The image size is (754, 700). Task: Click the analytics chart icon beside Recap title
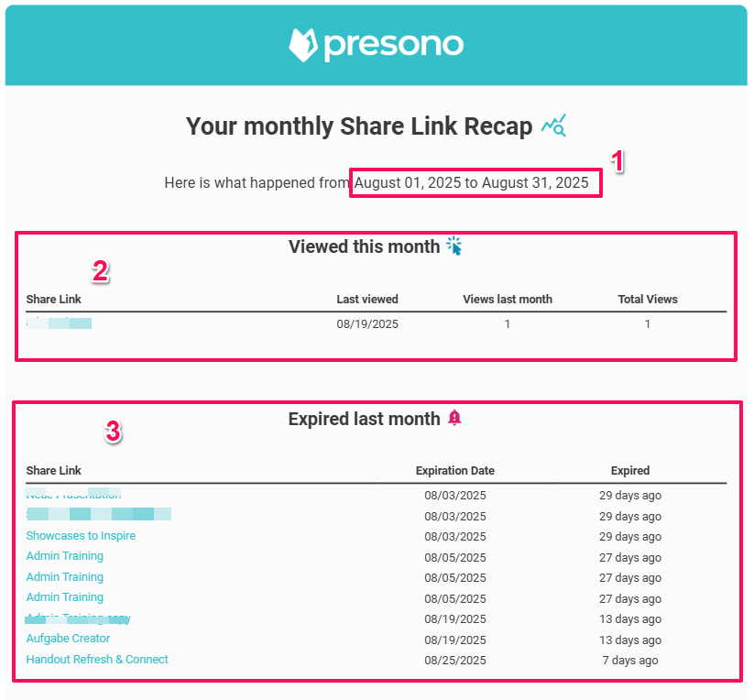pyautogui.click(x=553, y=126)
